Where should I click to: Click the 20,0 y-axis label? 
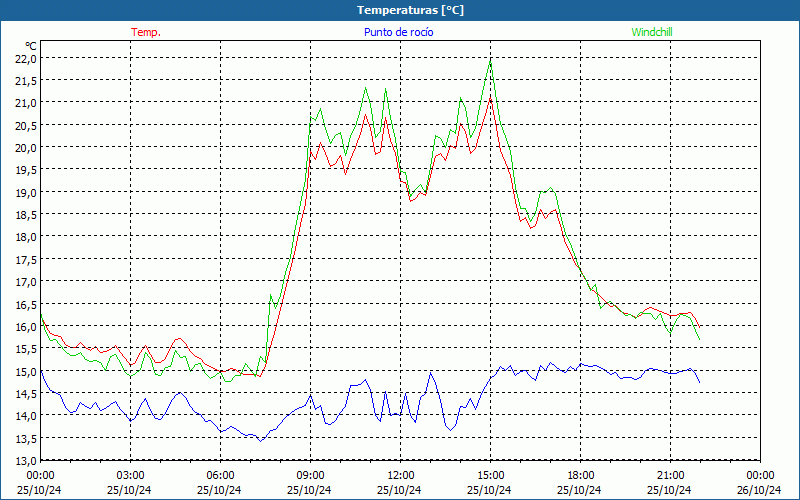point(26,147)
